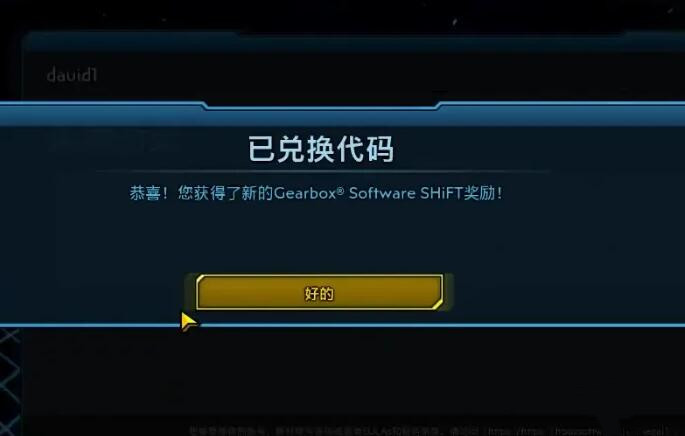
Task: Click the divider line under the dialog title
Action: (322, 171)
